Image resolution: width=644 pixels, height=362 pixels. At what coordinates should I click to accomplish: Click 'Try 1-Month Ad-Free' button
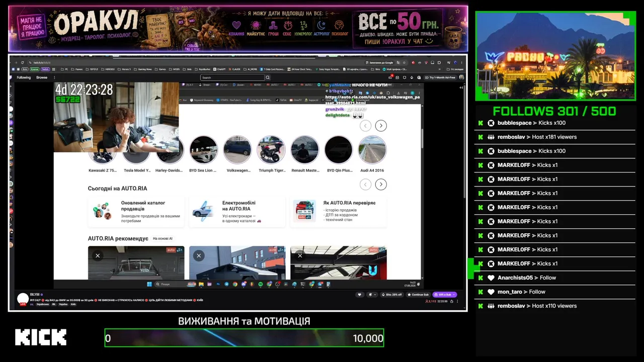tap(441, 77)
